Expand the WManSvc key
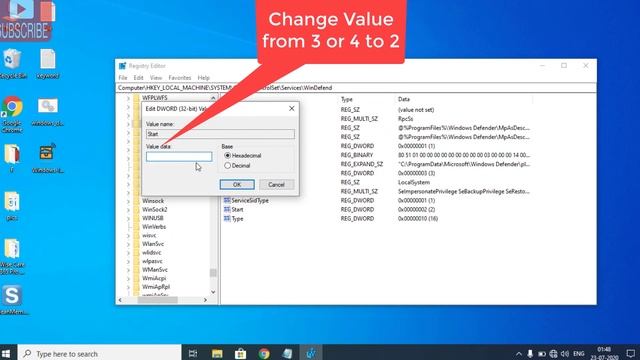The height and width of the screenshot is (360, 640). point(128,269)
